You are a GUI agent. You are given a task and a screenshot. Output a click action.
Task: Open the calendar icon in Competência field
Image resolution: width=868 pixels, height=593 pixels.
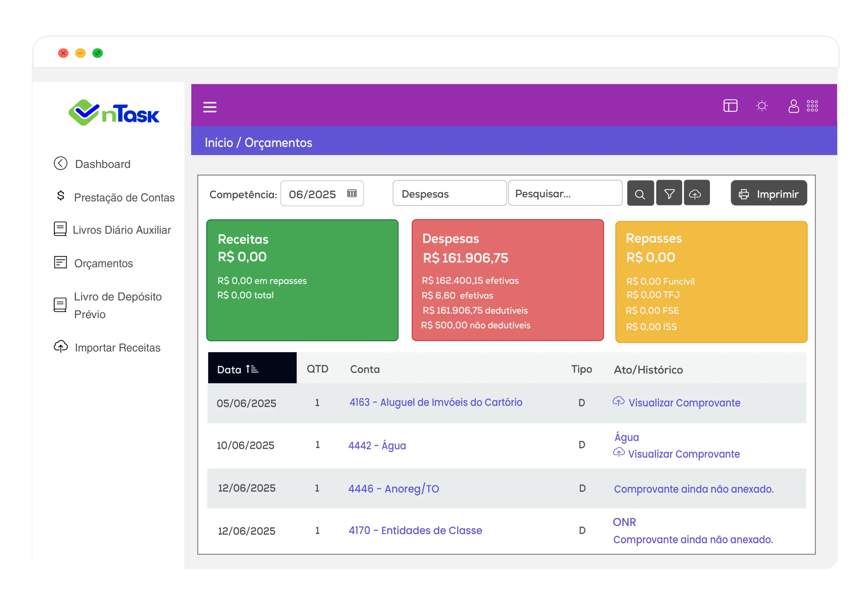pos(352,194)
